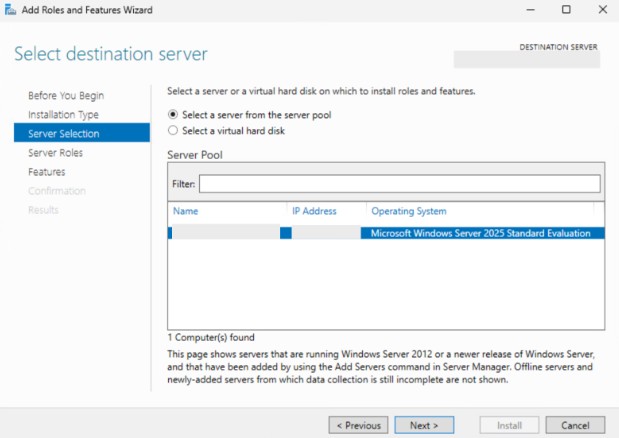
Task: Switch to the Features step
Action: (x=47, y=172)
